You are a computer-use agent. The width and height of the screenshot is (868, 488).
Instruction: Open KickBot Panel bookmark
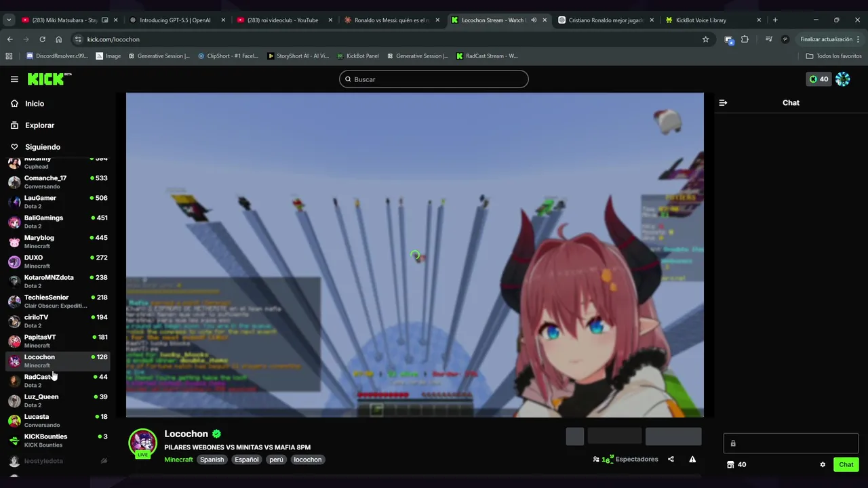[357, 56]
